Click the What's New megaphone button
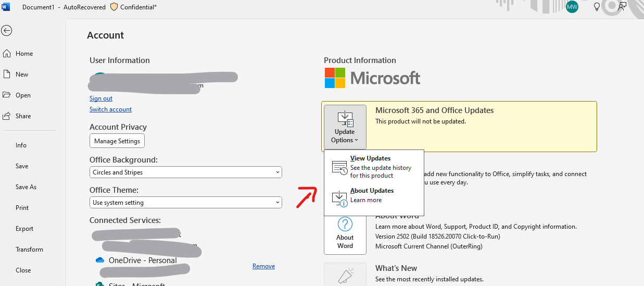The height and width of the screenshot is (286, 644). tap(345, 275)
